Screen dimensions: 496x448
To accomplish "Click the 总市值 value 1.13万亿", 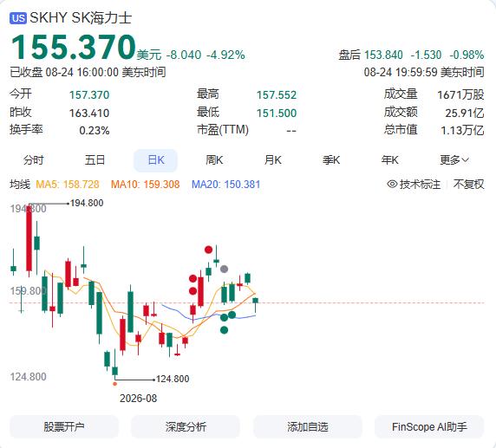I will coord(462,130).
